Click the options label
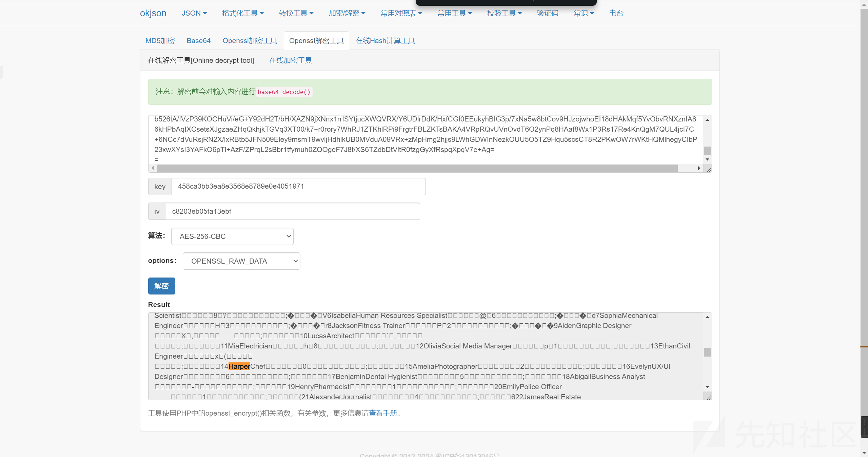 click(162, 261)
